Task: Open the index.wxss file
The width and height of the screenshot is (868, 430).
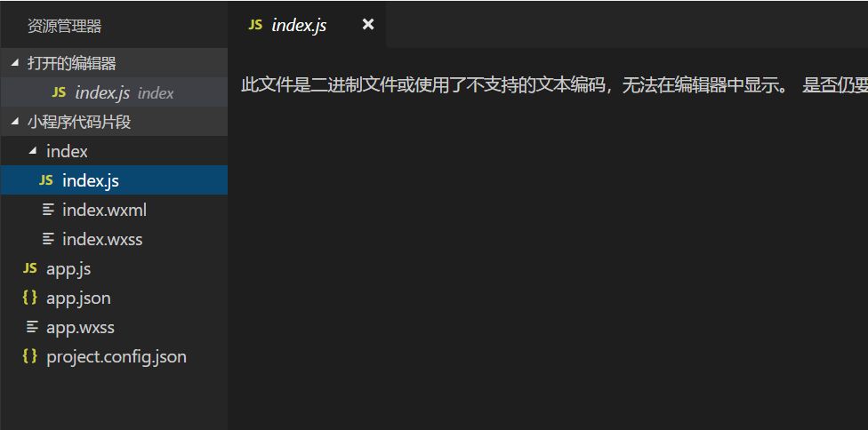Action: point(114,239)
